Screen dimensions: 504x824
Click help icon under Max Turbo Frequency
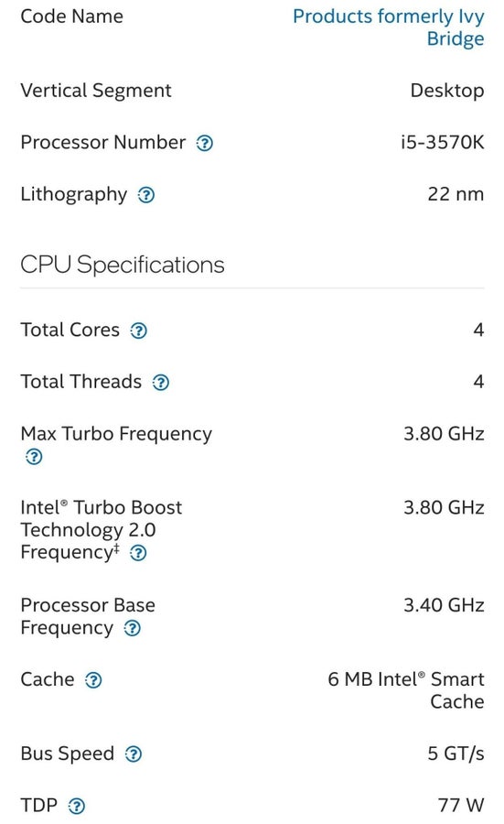coord(34,457)
